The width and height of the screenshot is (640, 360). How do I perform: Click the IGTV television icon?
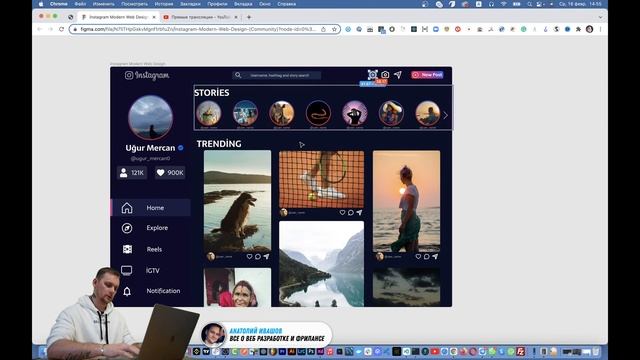coord(127,270)
